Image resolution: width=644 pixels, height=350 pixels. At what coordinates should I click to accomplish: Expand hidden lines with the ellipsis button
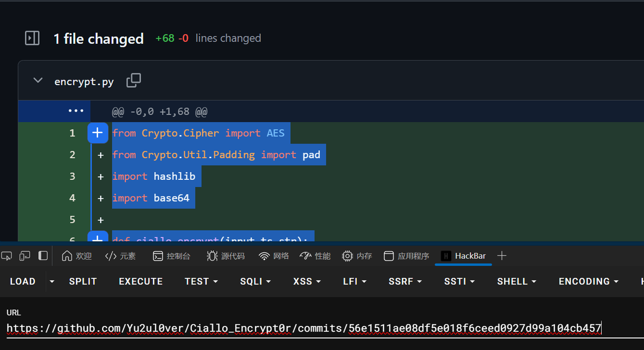[x=75, y=111]
